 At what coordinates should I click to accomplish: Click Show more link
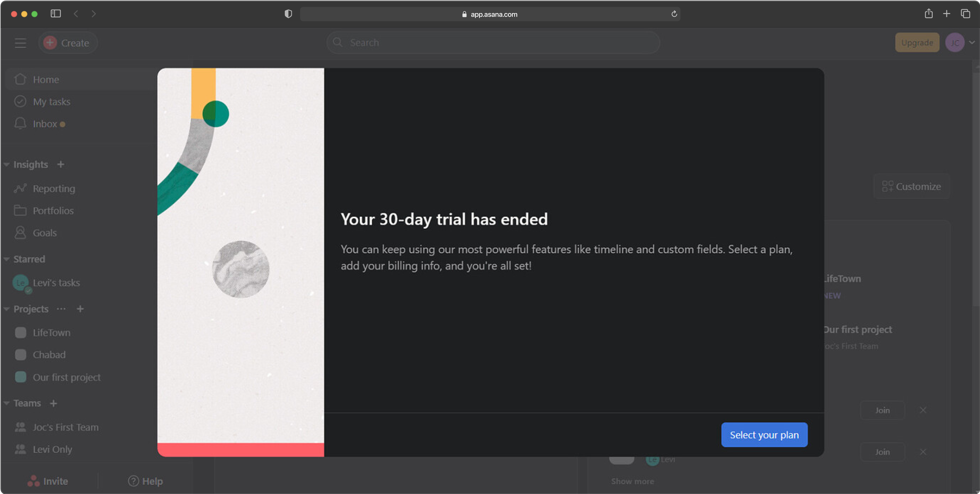tap(632, 481)
